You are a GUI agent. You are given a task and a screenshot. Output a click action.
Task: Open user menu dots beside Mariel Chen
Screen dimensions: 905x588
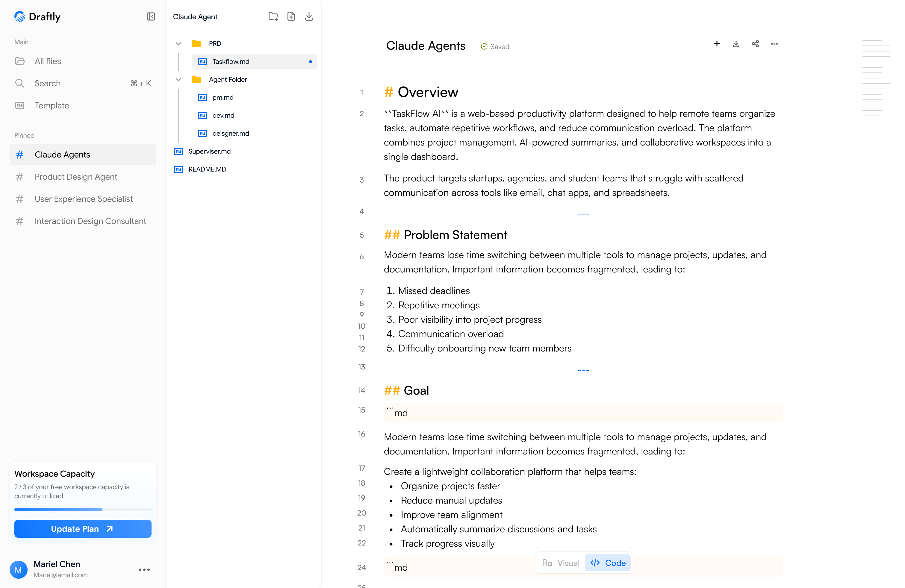click(x=144, y=569)
